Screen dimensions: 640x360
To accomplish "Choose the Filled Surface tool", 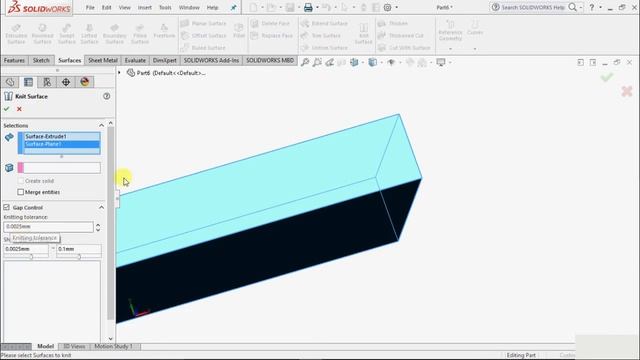I will pos(140,34).
